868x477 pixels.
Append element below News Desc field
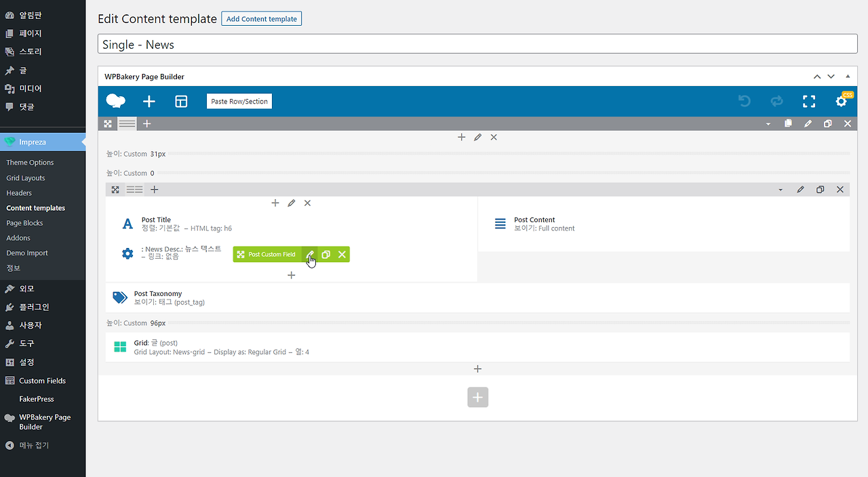point(292,275)
